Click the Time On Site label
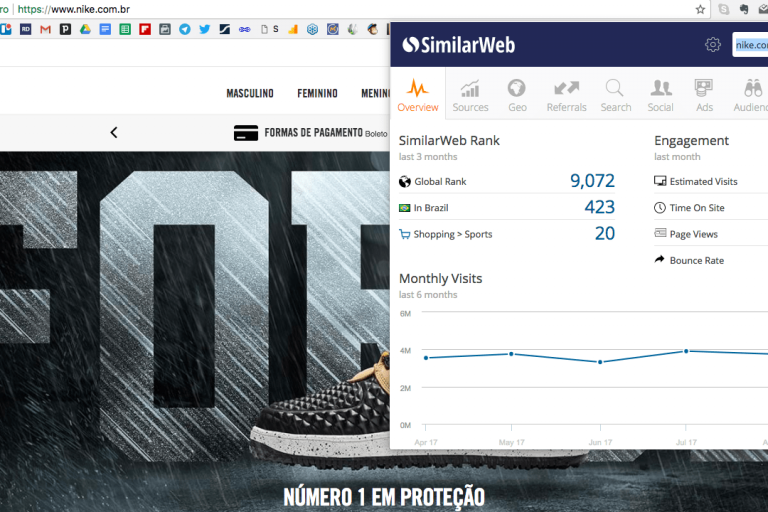Image resolution: width=768 pixels, height=512 pixels. [697, 208]
